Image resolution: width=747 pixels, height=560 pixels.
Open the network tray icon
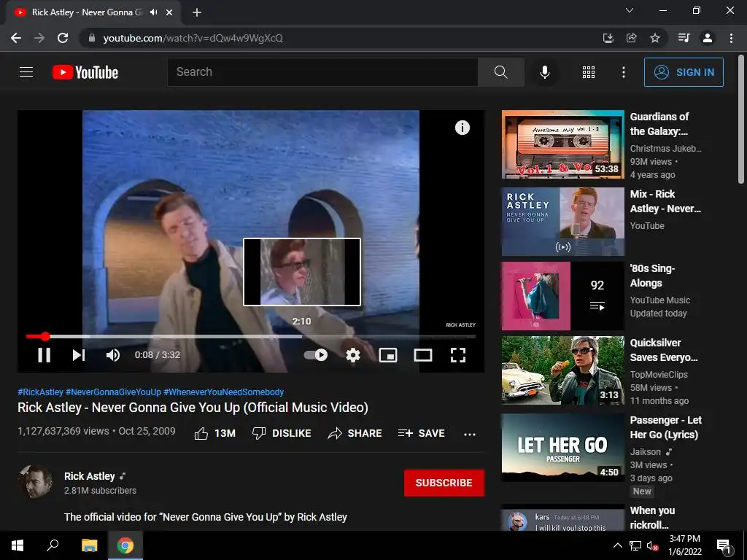click(x=635, y=545)
